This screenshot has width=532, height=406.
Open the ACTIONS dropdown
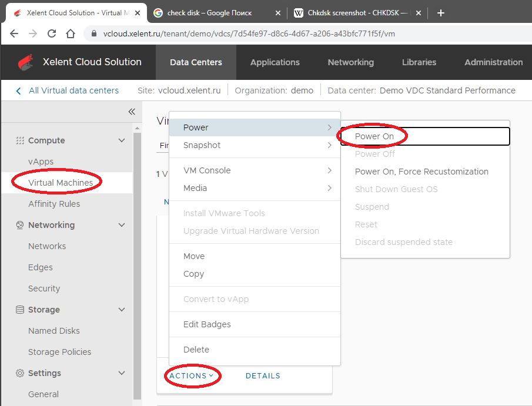click(x=192, y=376)
